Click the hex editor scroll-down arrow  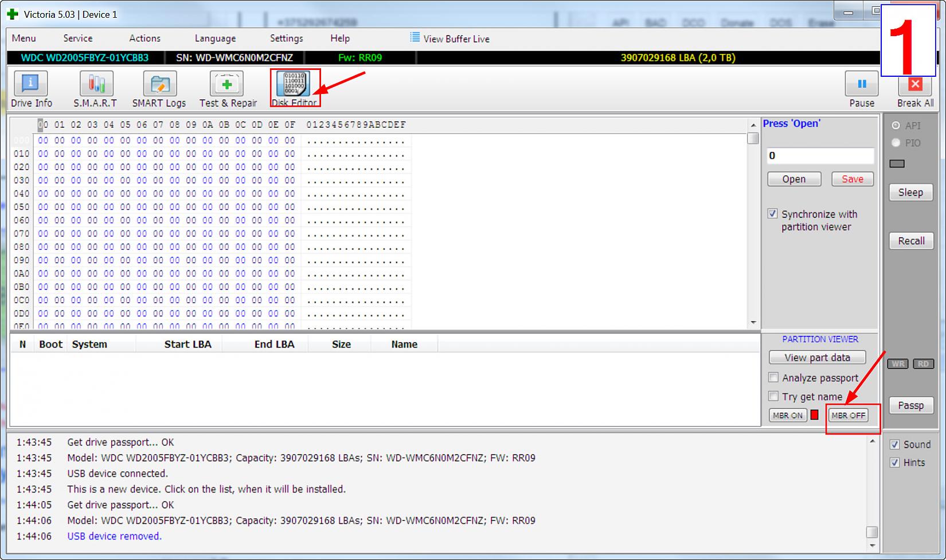click(x=753, y=323)
